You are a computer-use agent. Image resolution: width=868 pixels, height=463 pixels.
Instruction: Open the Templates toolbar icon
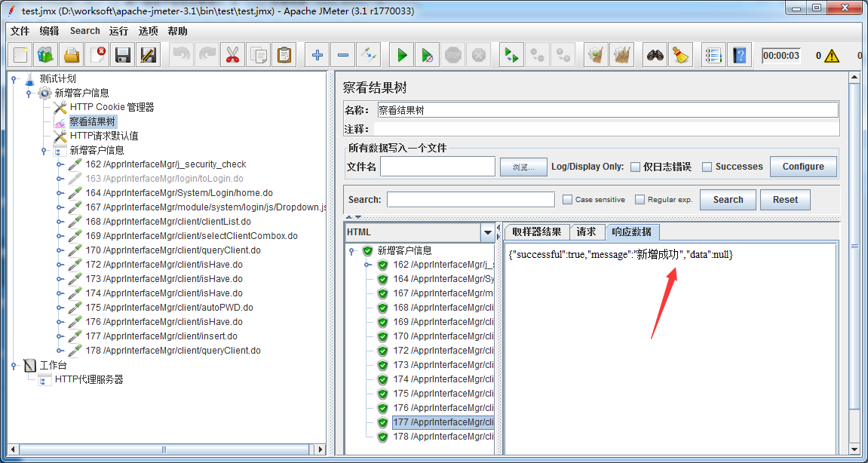pyautogui.click(x=46, y=55)
